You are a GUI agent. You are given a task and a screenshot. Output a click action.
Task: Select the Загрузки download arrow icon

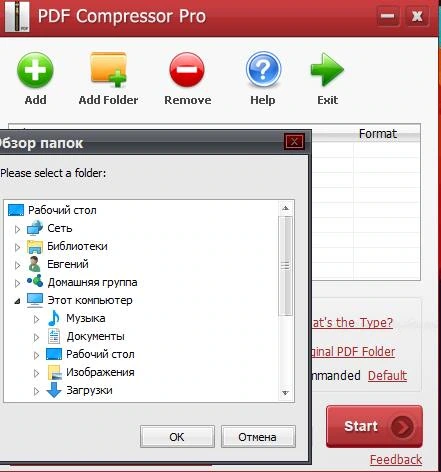(54, 390)
